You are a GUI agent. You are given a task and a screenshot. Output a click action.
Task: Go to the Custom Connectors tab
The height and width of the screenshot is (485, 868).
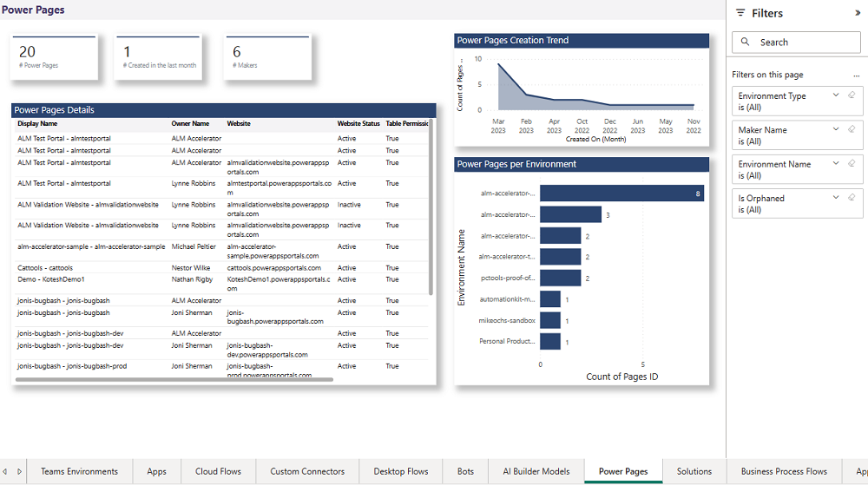pyautogui.click(x=307, y=472)
